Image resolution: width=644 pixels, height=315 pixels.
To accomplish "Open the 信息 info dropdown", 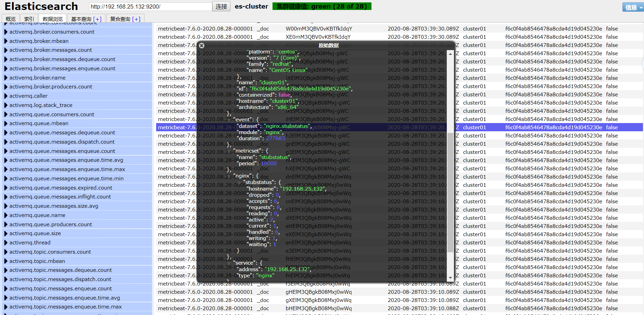I will click(x=633, y=7).
